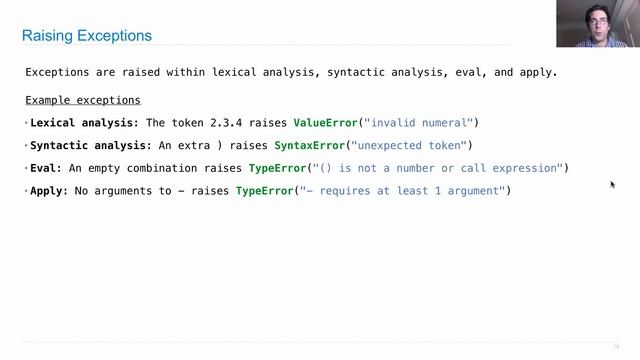This screenshot has width=640, height=360.
Task: Click the "Raising Exceptions" slide title
Action: (x=87, y=36)
